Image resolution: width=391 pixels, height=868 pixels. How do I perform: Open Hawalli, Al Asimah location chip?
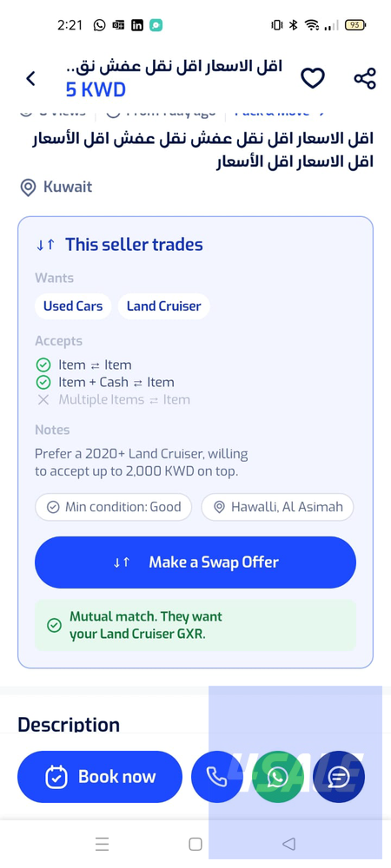pyautogui.click(x=277, y=507)
